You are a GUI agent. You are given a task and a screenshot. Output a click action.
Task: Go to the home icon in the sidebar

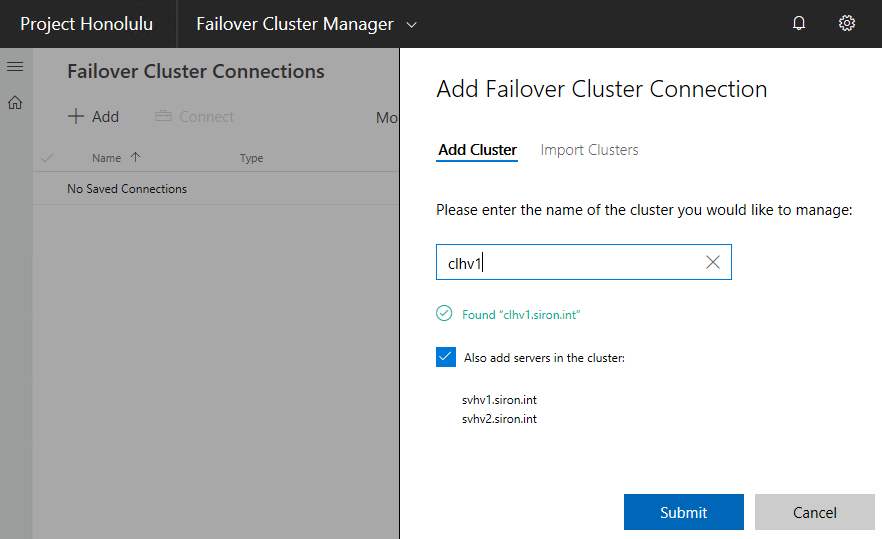pyautogui.click(x=15, y=102)
